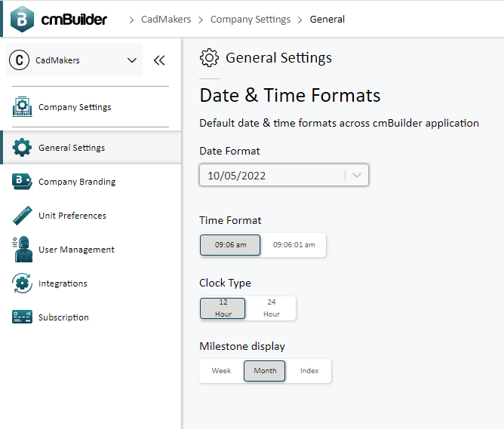Image resolution: width=504 pixels, height=429 pixels.
Task: Select General Settings menu item
Action: pos(91,148)
